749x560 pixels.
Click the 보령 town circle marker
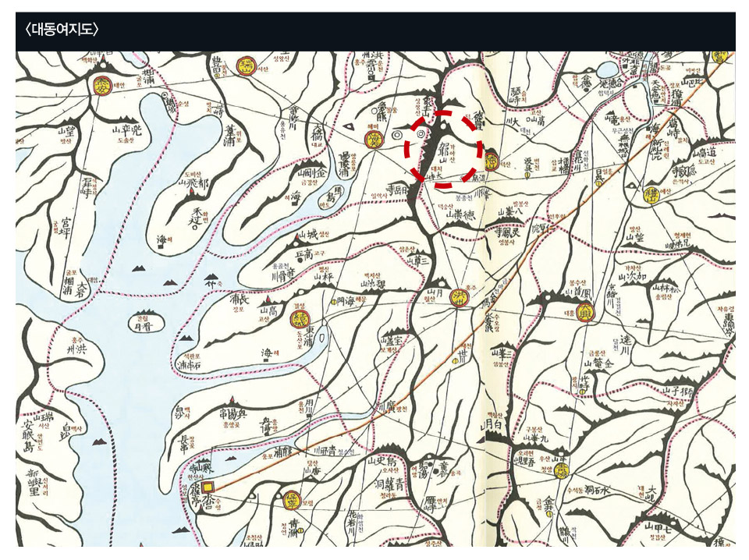click(x=290, y=500)
